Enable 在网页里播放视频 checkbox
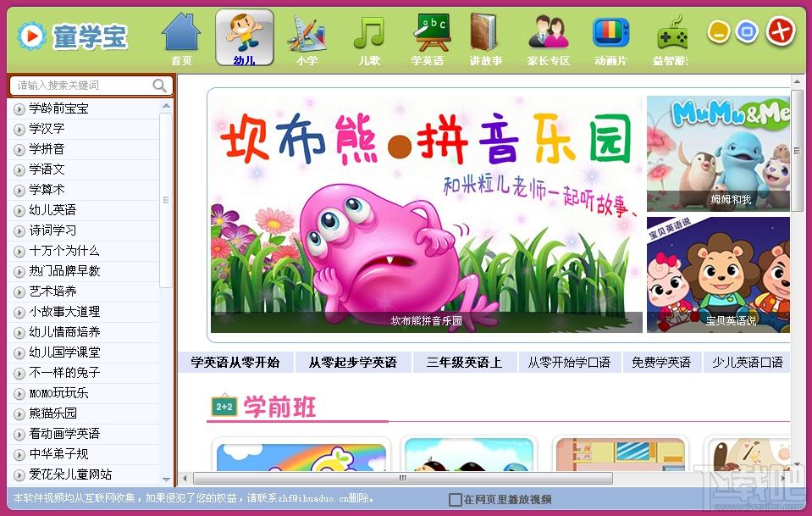This screenshot has width=812, height=516. [456, 499]
